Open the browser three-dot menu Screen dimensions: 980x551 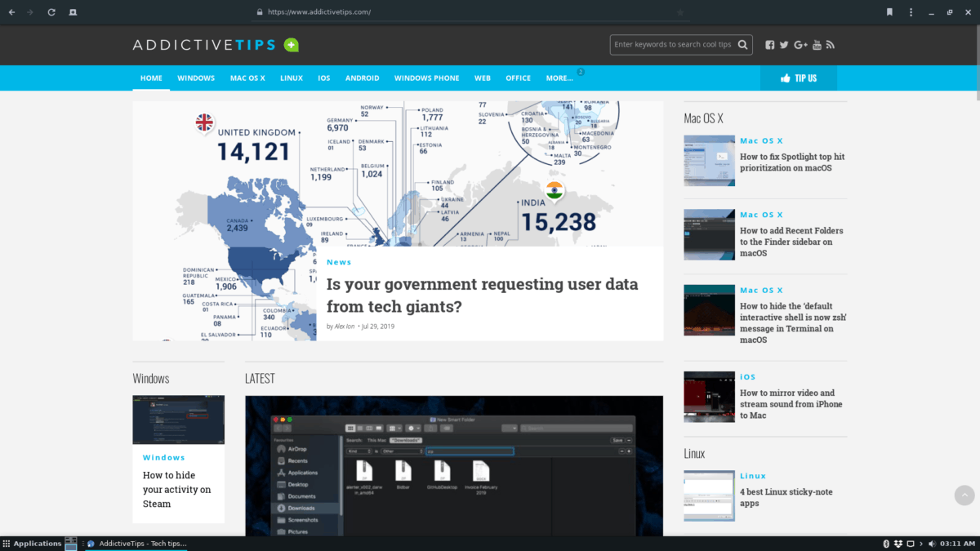[911, 12]
